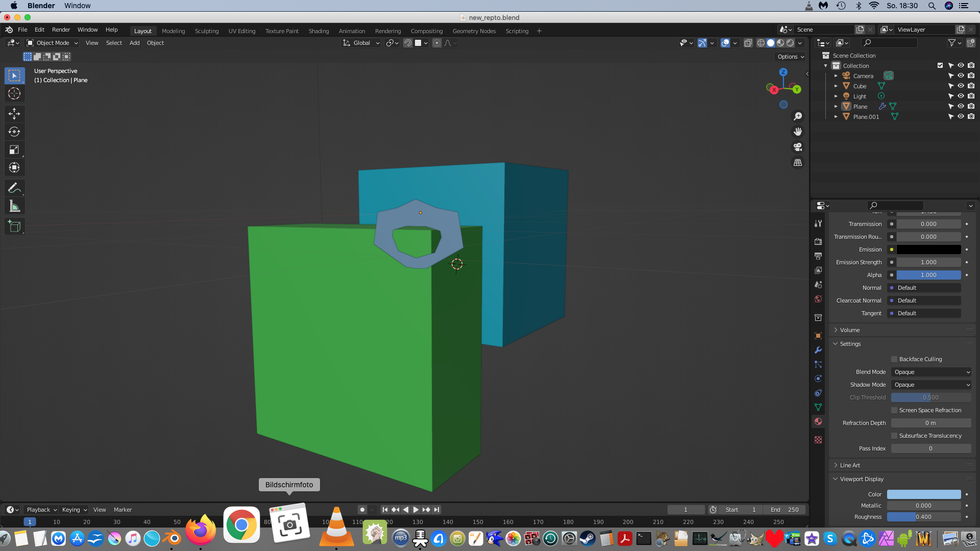The height and width of the screenshot is (551, 980).
Task: Open the Texture properties tab
Action: 818,440
